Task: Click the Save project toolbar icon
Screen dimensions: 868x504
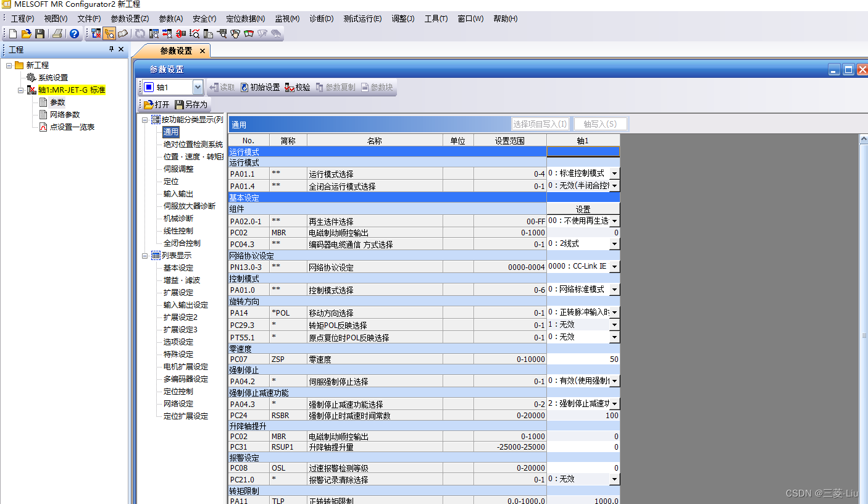Action: 40,33
